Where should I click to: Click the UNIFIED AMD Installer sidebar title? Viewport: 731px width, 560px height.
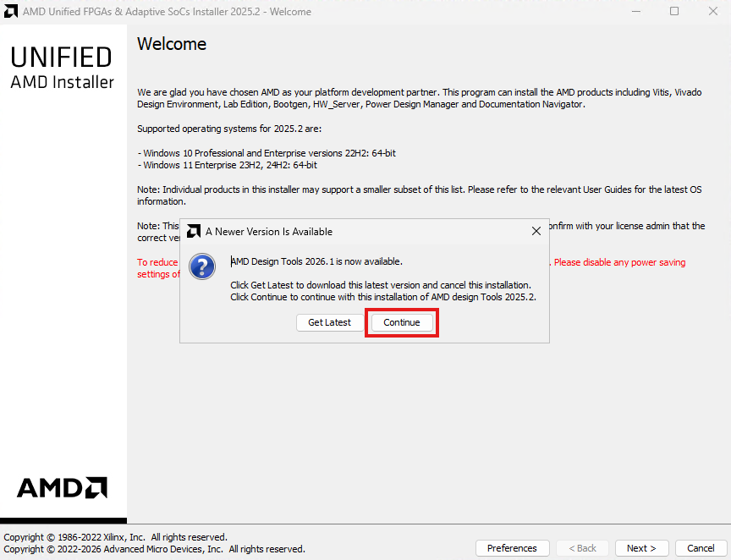62,68
